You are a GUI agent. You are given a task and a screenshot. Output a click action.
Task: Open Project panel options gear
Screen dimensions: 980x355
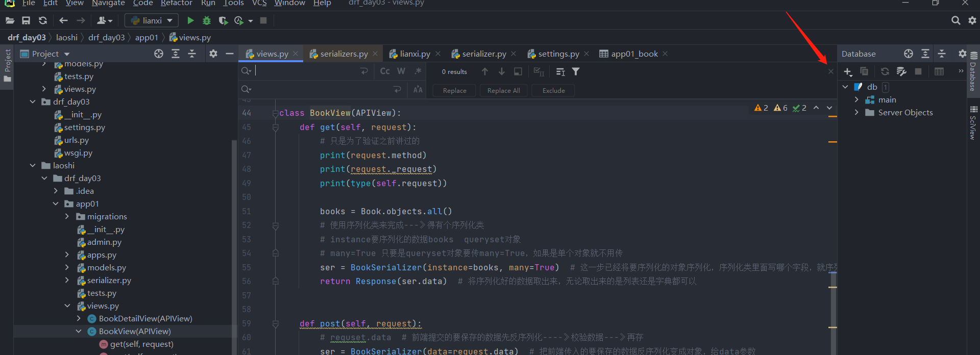coord(213,54)
